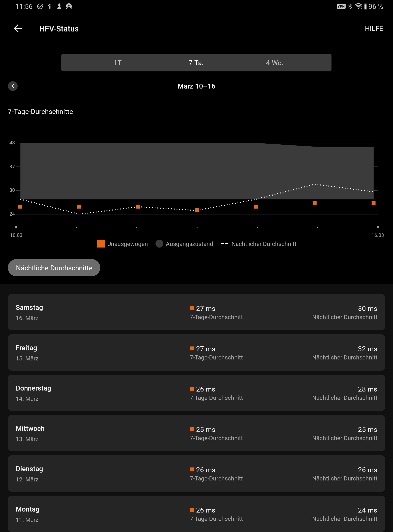The width and height of the screenshot is (393, 532).
Task: Open the HILFE help link
Action: pyautogui.click(x=374, y=29)
